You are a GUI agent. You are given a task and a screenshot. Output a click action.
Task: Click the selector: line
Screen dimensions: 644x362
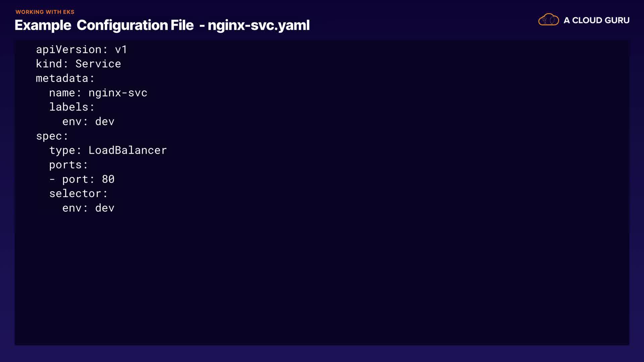[x=78, y=194]
